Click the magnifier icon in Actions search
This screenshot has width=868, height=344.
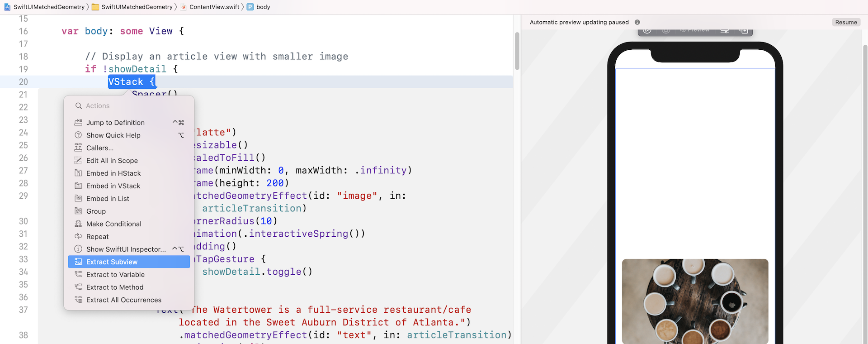pos(79,106)
